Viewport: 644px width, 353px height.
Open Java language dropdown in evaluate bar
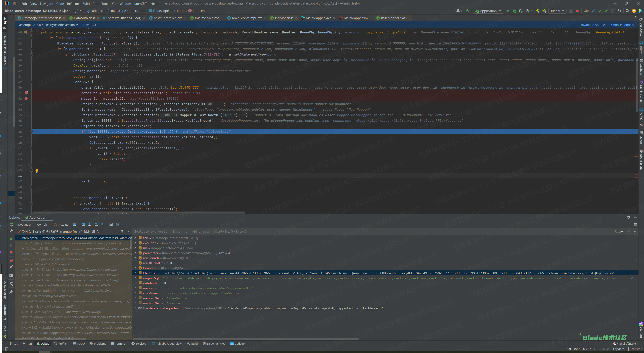(619, 231)
